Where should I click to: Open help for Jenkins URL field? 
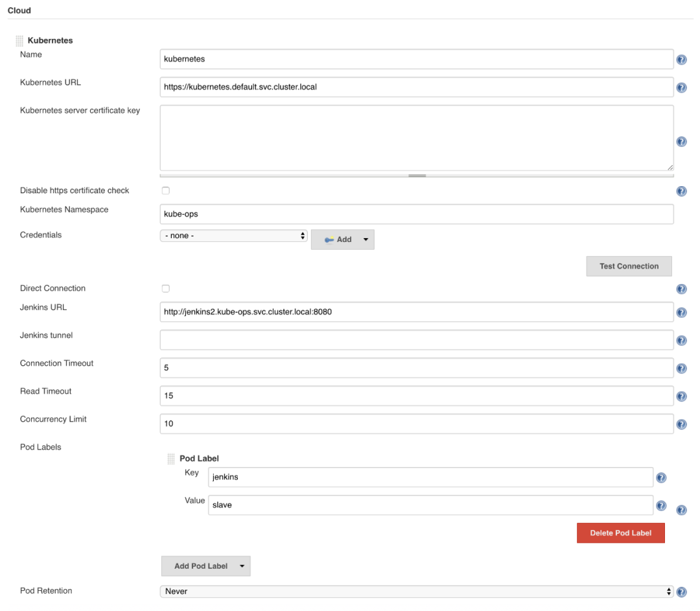(x=681, y=313)
